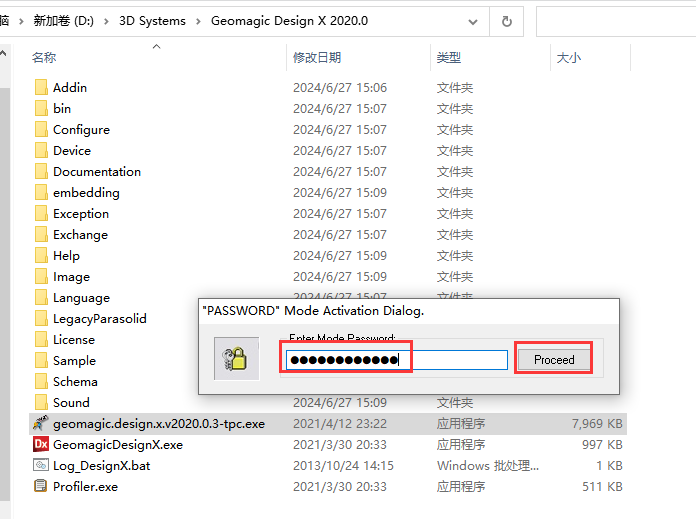Click the Exchange folder icon
The width and height of the screenshot is (696, 519).
[41, 234]
